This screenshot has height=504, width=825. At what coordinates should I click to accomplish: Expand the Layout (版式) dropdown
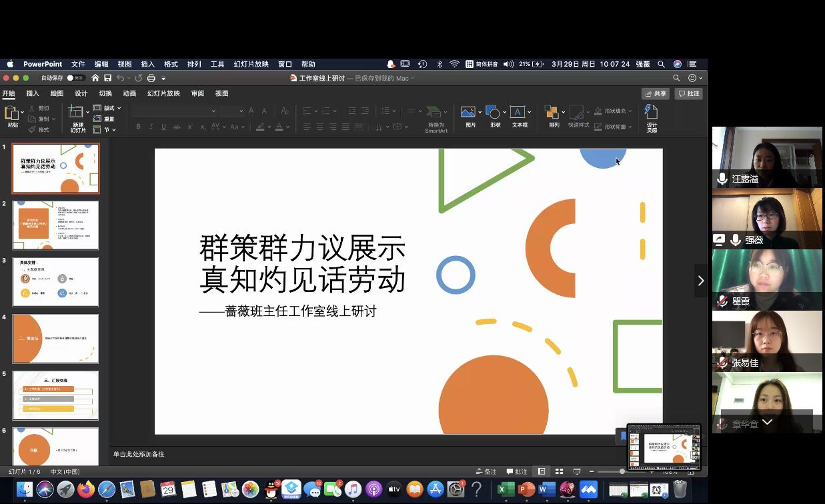[119, 108]
